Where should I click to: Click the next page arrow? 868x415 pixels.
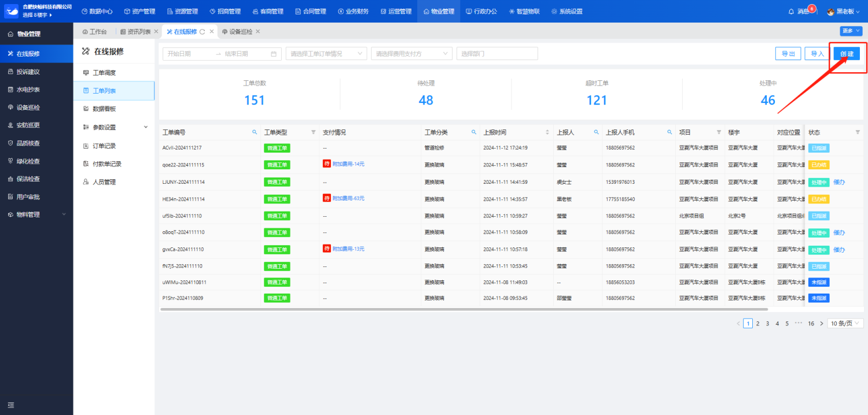coord(822,324)
